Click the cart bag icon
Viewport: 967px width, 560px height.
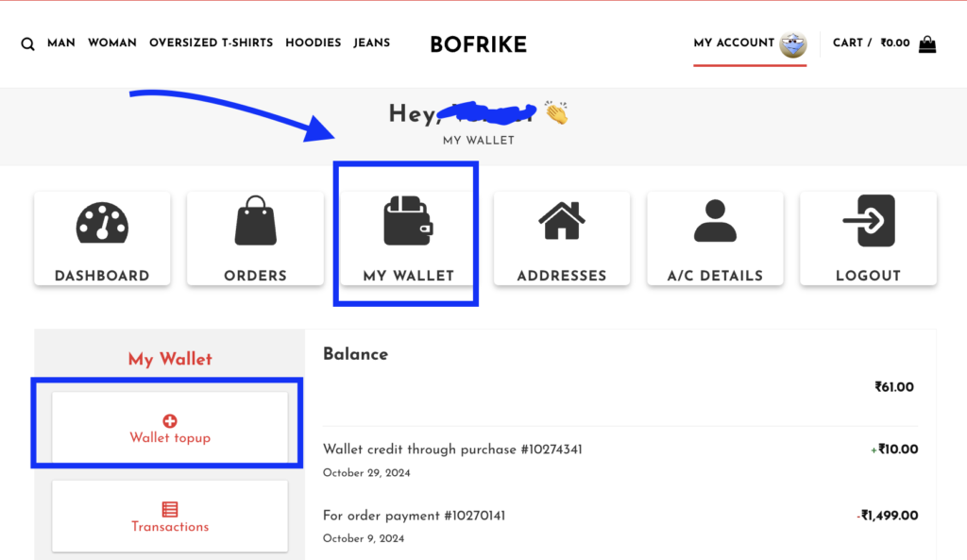tap(927, 43)
